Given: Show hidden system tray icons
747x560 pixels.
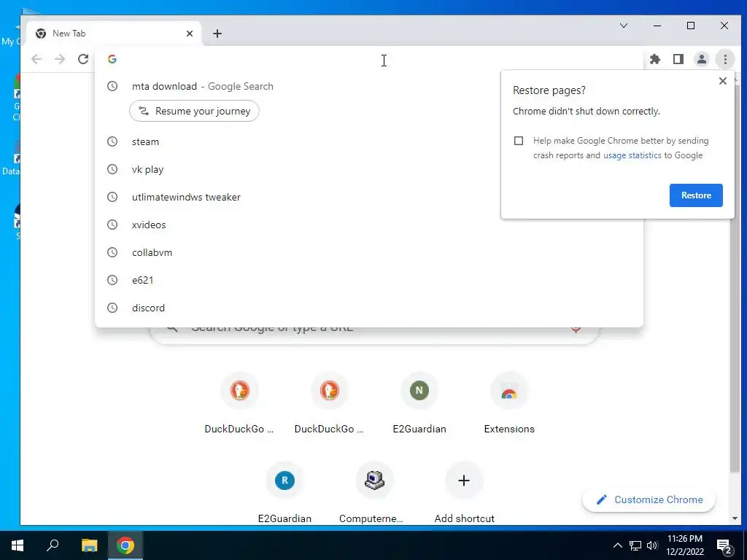Looking at the screenshot, I should (617, 545).
